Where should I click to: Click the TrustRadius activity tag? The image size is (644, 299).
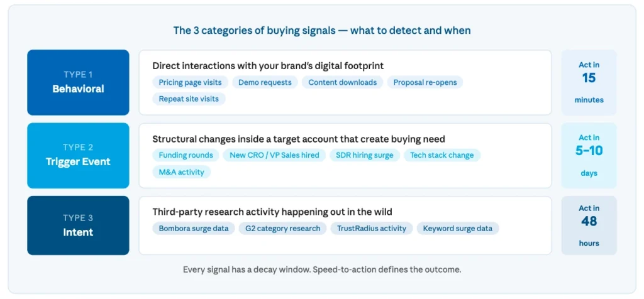(x=372, y=229)
